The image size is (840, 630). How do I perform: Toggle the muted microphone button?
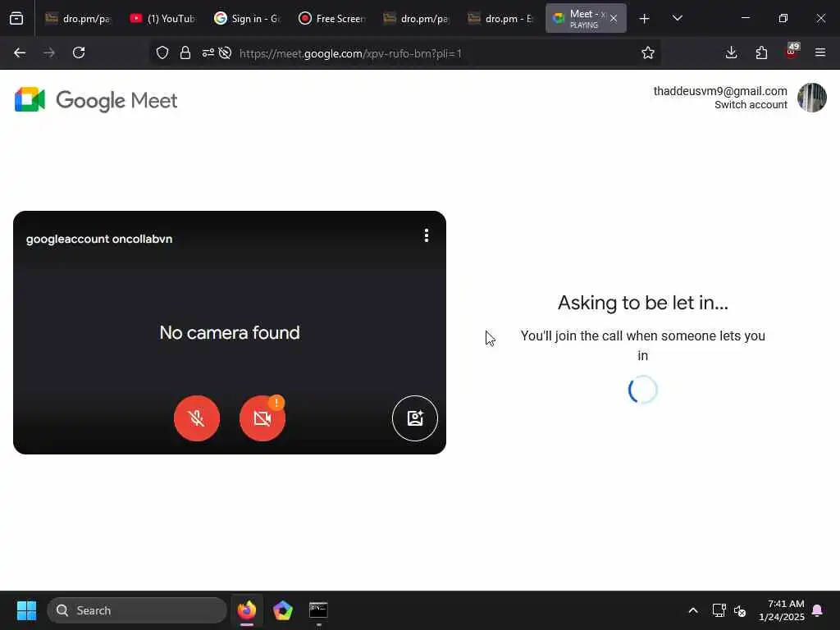(x=197, y=418)
